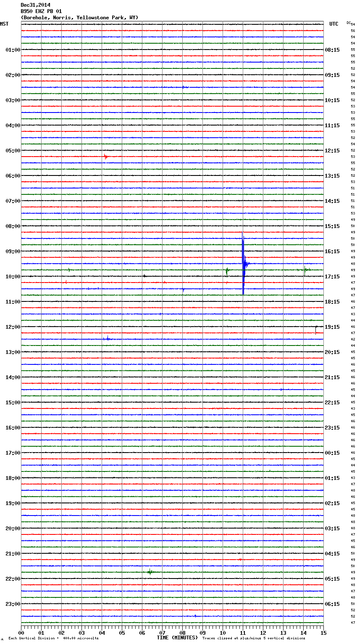
Task: Click the 00:15 UTC time label
Action: pyautogui.click(x=332, y=453)
